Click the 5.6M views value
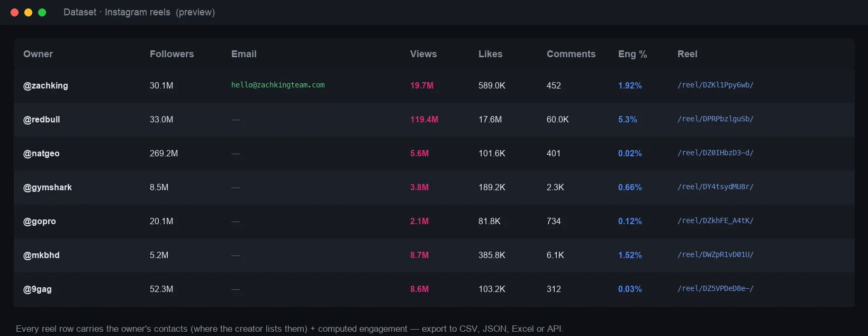The image size is (868, 336). click(420, 153)
